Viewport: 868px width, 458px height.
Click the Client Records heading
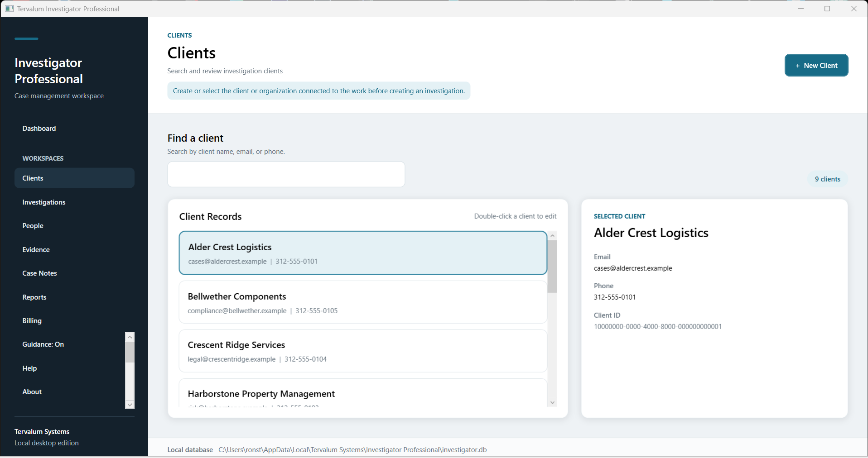coord(210,216)
